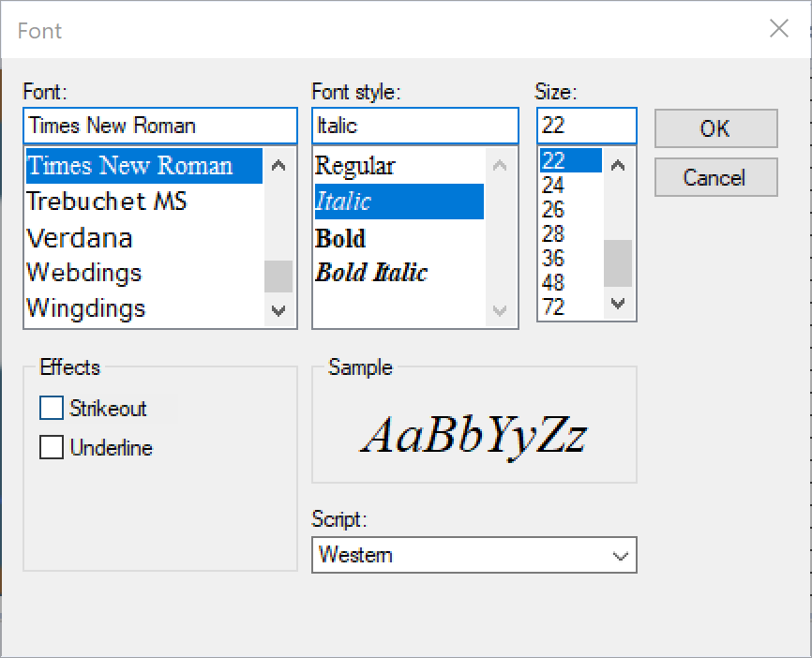Select Trebuchet MS font
The width and height of the screenshot is (812, 658).
(x=107, y=202)
